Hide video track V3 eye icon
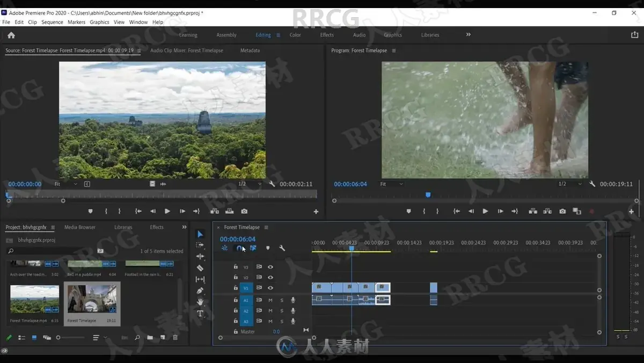644x363 pixels. coord(270,267)
